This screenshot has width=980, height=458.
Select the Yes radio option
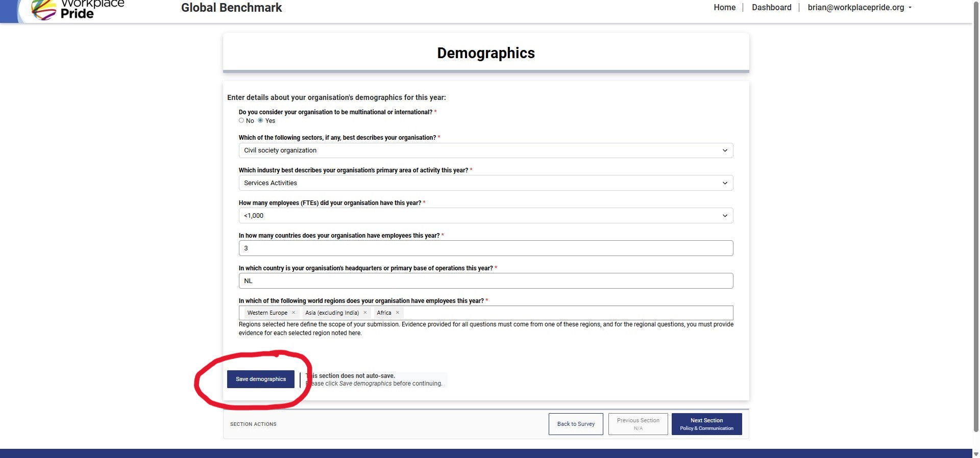(260, 121)
